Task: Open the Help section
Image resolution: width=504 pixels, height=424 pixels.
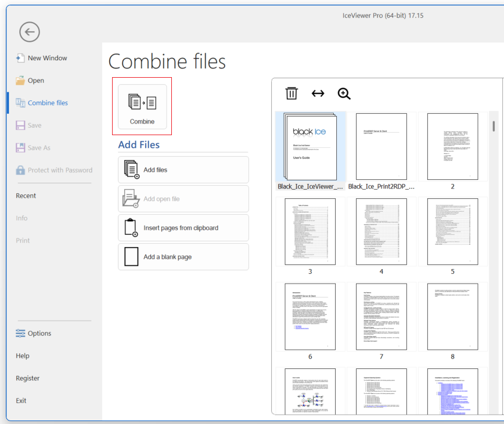Action: pyautogui.click(x=23, y=356)
